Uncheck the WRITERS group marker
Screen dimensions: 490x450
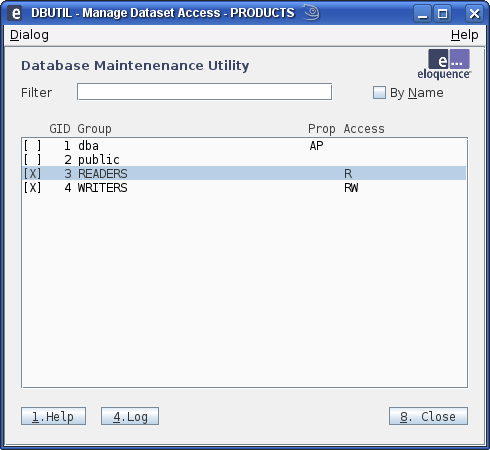[x=33, y=188]
